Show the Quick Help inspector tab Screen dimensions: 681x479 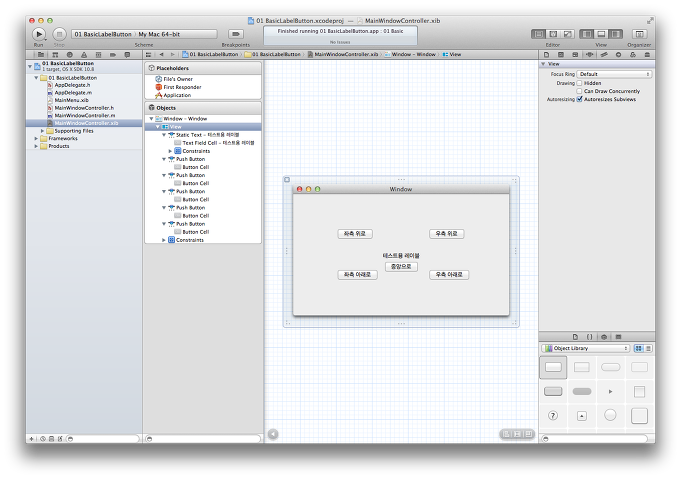561,55
